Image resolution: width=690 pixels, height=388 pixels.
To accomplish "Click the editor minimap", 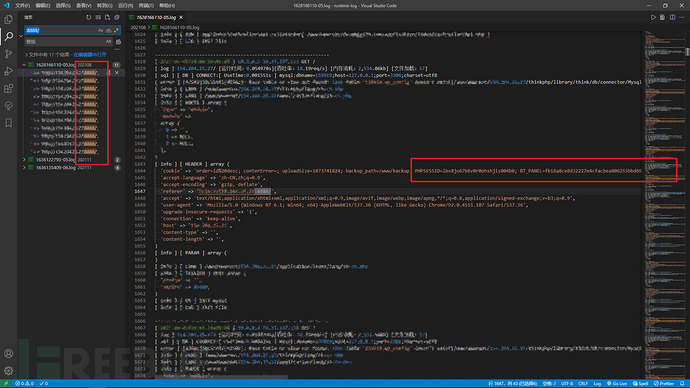I will tap(664, 204).
